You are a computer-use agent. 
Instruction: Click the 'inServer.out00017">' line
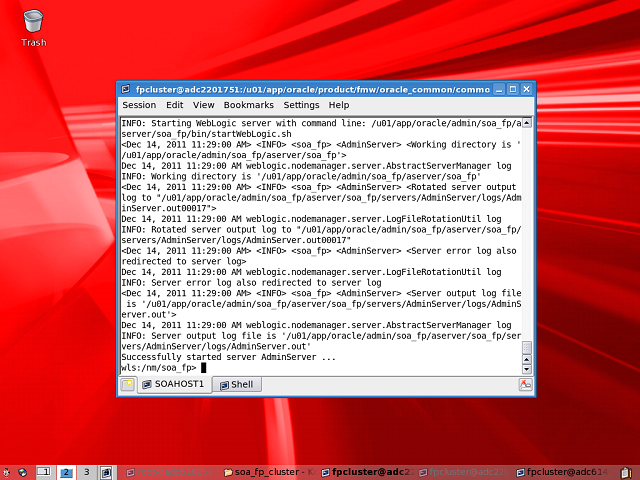[x=169, y=208]
